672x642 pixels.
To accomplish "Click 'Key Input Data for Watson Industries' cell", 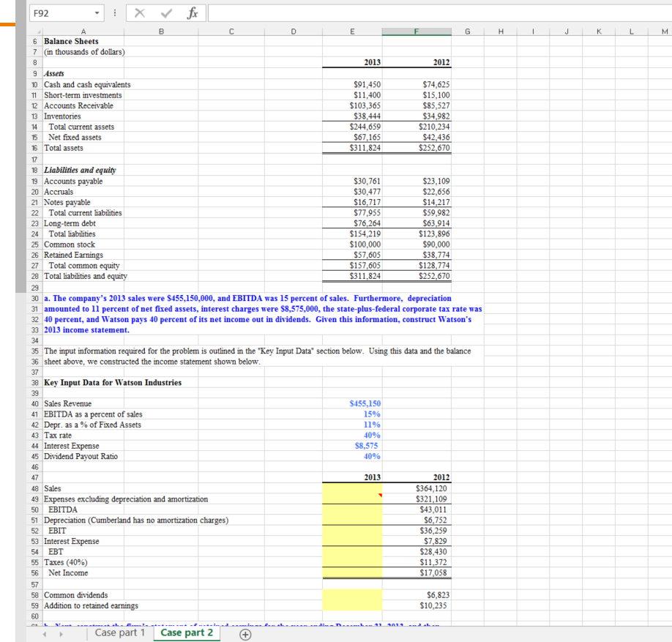I will (x=113, y=383).
